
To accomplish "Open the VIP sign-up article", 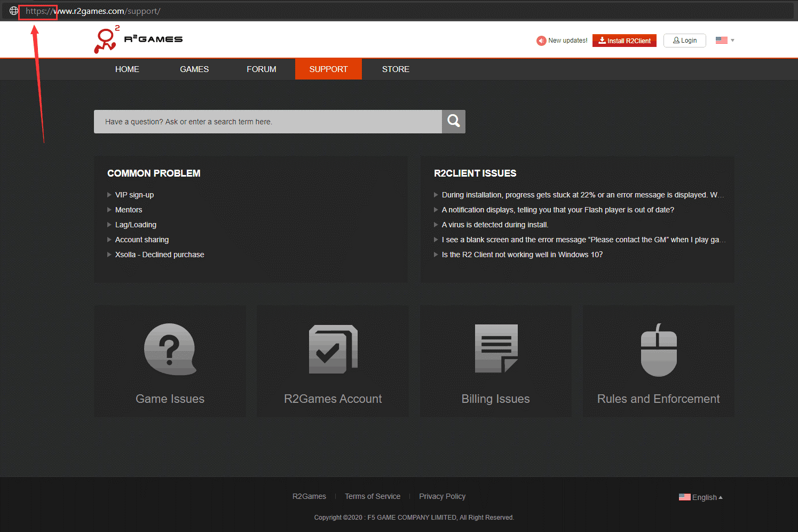I will coord(135,195).
